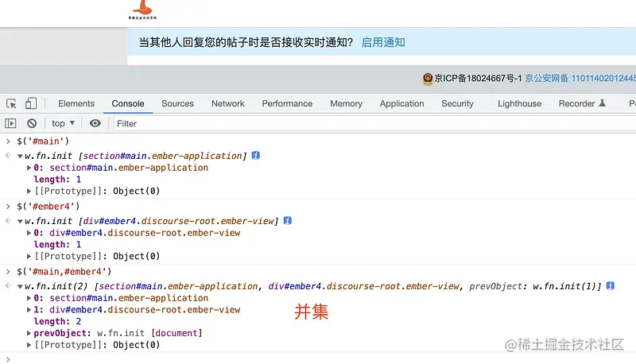Show the console sidebar panel icon
Viewport: 636px width, 364px height.
pos(10,123)
